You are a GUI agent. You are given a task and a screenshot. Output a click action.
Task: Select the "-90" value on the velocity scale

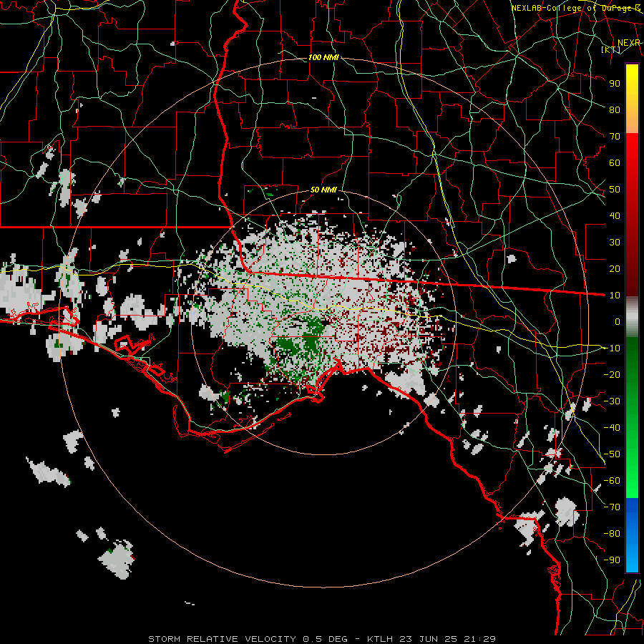(x=612, y=560)
